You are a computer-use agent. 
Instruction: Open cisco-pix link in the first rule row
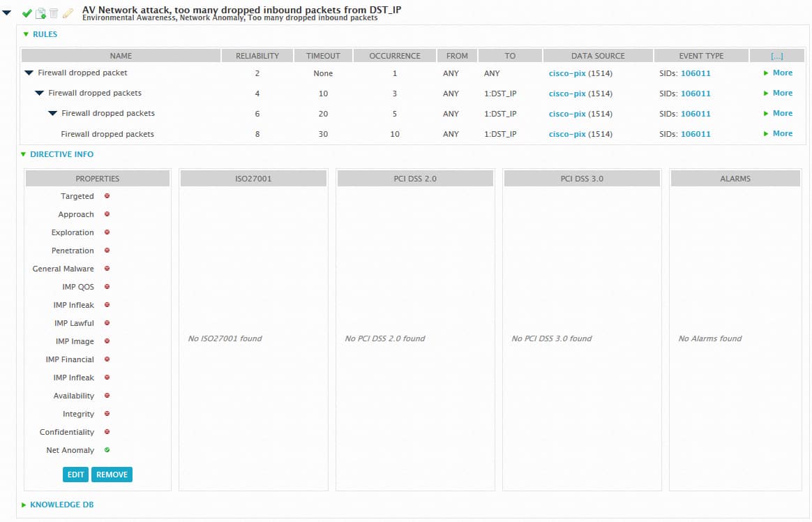[567, 73]
